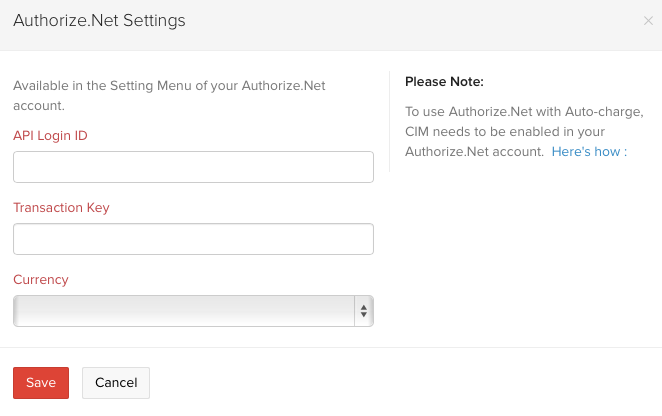Screen dimensions: 662x416
Task: Save the Authorize.Net settings
Action: pyautogui.click(x=41, y=383)
